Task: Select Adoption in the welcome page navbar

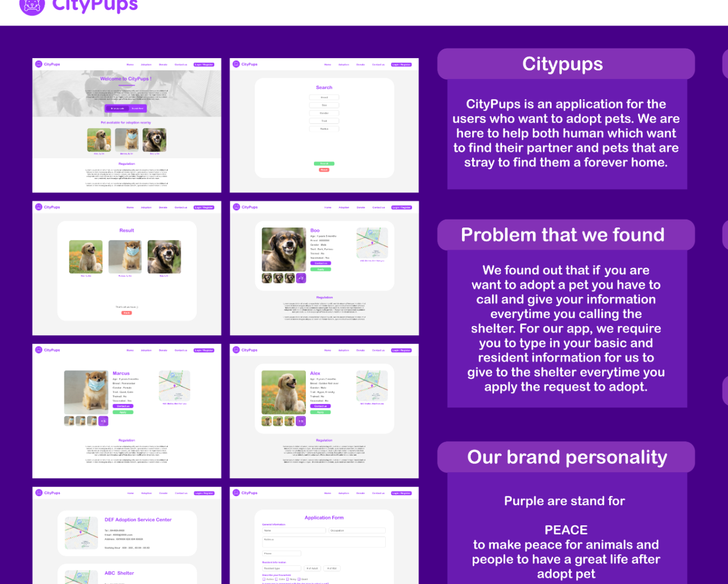Action: pos(146,64)
